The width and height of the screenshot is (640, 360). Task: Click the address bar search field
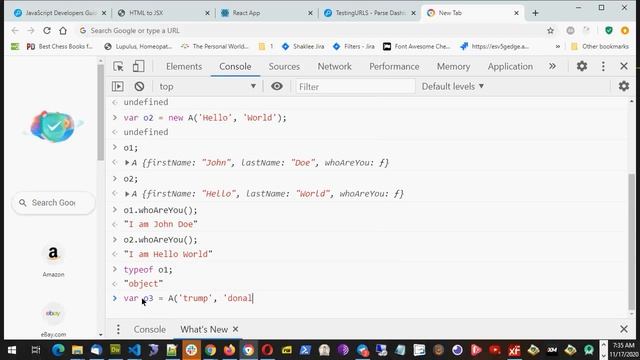tap(310, 31)
